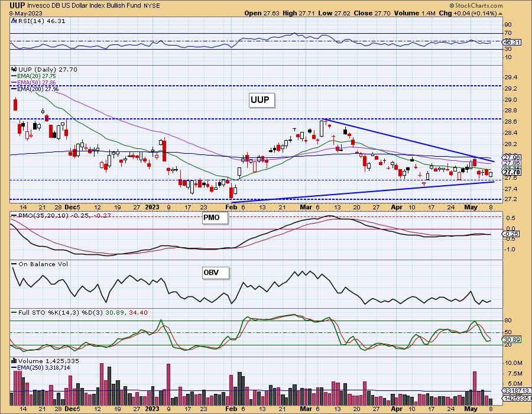Click the 27.2 price axis label
This screenshot has height=414, width=532.
[x=511, y=199]
